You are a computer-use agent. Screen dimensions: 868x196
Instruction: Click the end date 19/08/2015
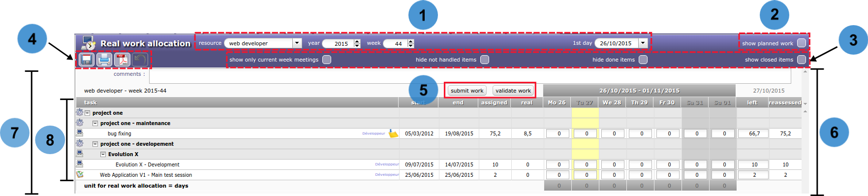point(459,133)
